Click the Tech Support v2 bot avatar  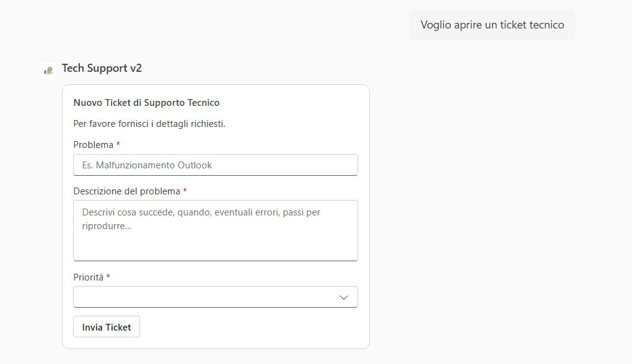pos(48,70)
